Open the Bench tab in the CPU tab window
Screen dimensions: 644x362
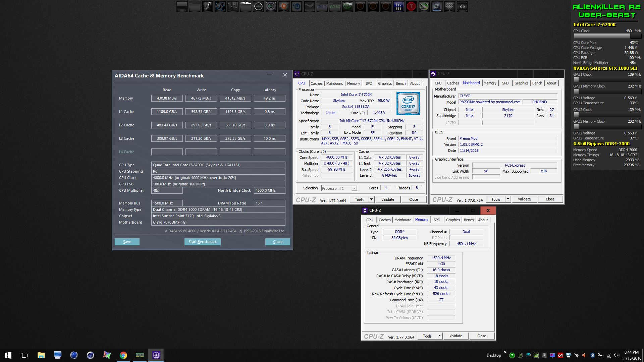400,83
